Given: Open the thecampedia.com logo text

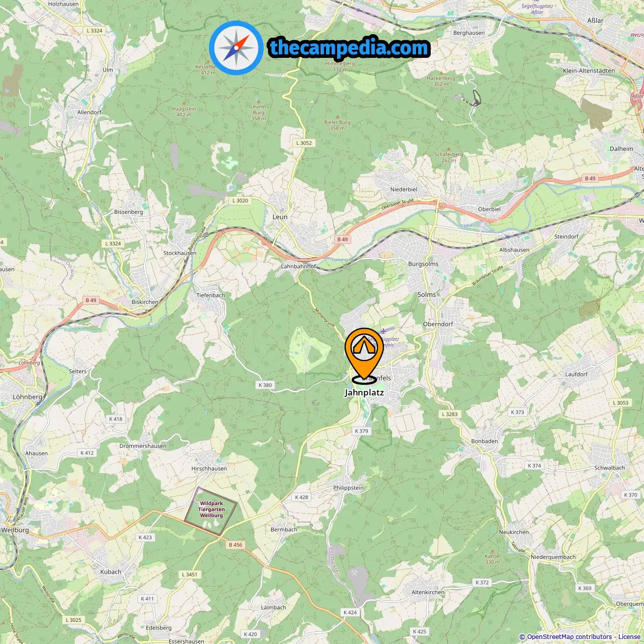Looking at the screenshot, I should (349, 47).
